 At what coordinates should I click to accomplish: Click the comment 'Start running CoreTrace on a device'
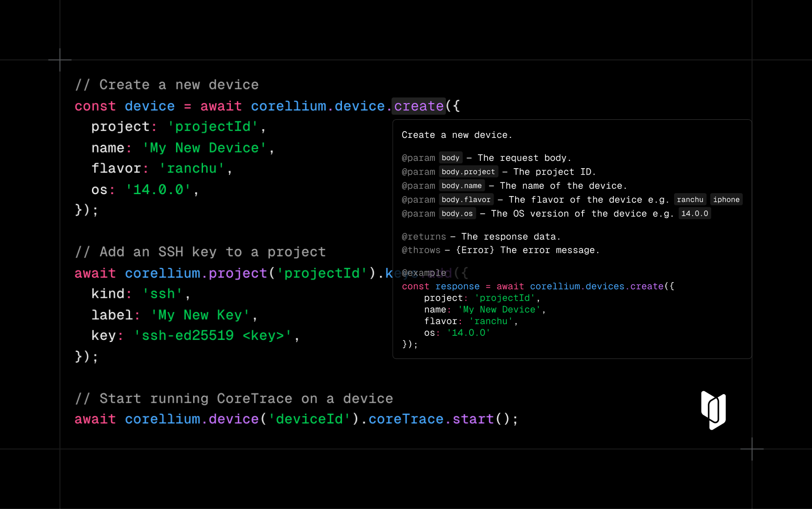pos(234,398)
